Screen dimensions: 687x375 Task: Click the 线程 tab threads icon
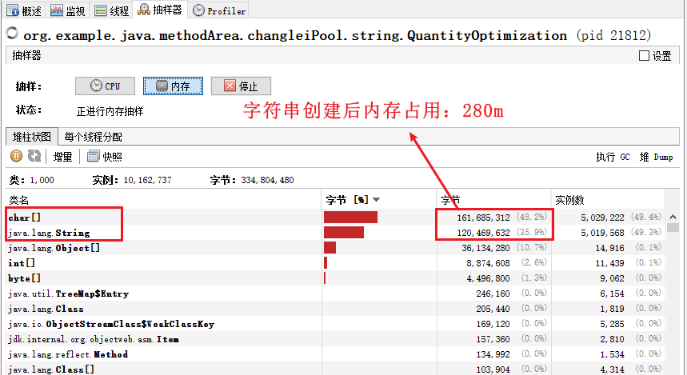coord(101,10)
